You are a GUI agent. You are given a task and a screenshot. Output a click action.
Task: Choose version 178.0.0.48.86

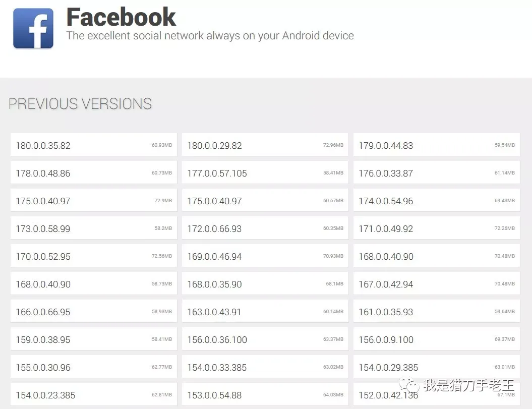[94, 173]
